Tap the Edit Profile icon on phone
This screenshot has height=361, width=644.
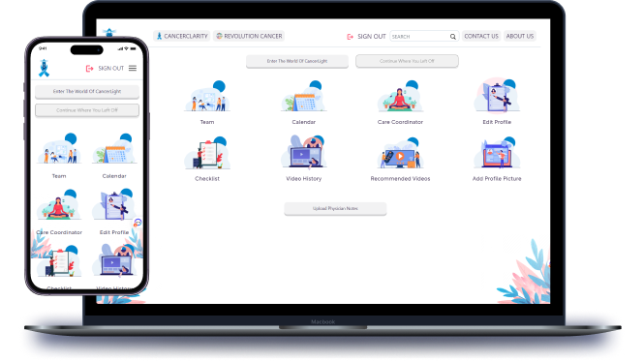point(114,204)
